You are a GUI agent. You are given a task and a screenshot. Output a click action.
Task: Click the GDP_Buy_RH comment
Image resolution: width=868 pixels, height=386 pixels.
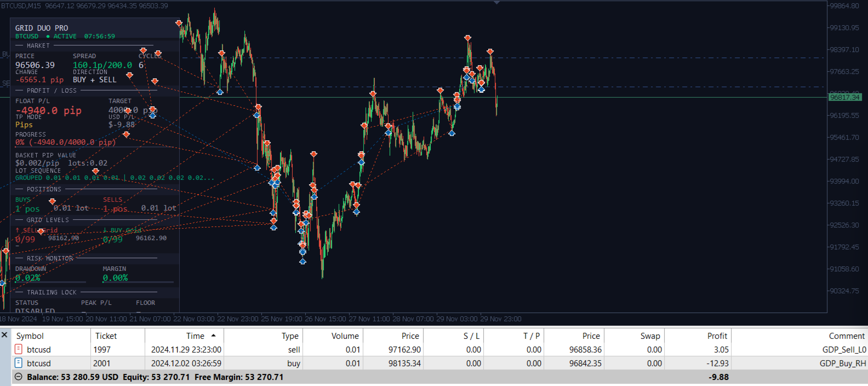pos(843,363)
